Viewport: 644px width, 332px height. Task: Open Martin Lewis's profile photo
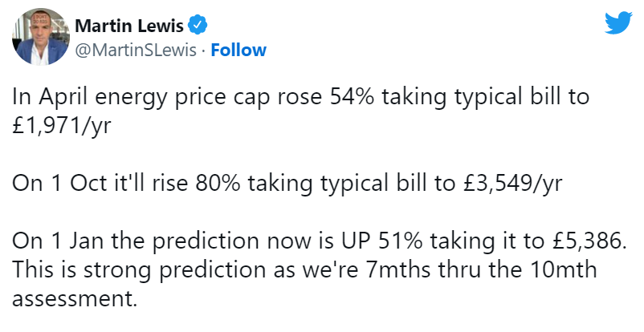39,38
